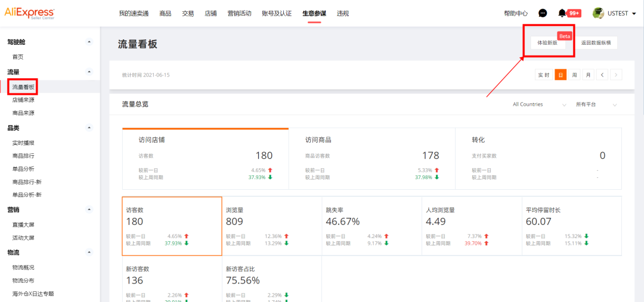Click the AliExpress Seller Center logo
The image size is (644, 302).
point(29,13)
